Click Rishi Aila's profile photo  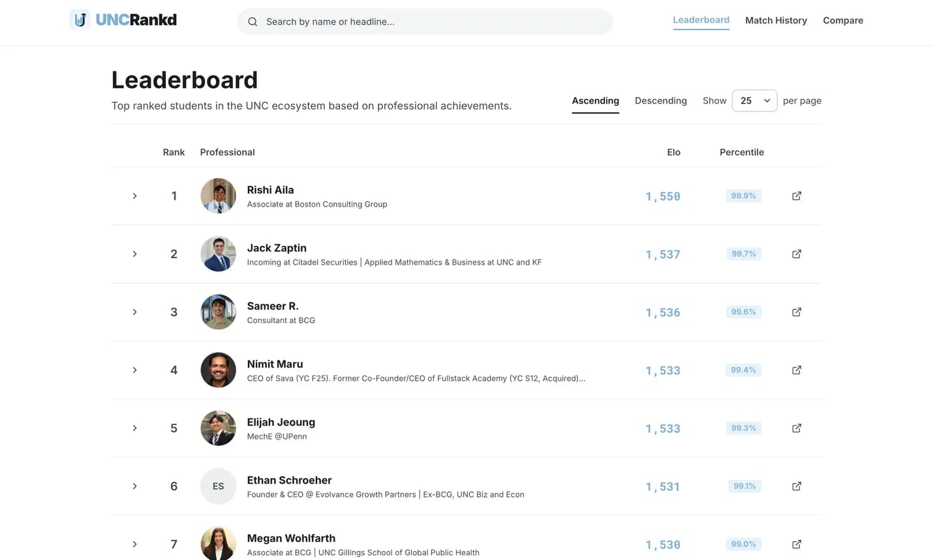pyautogui.click(x=218, y=196)
